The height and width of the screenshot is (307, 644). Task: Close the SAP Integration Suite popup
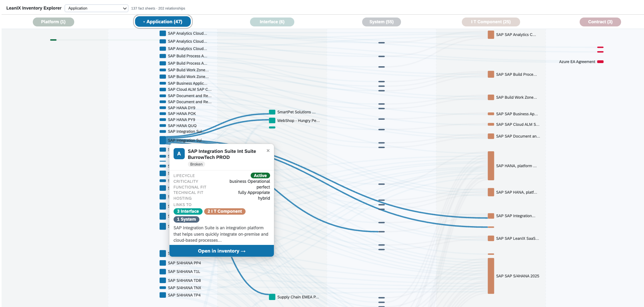268,151
